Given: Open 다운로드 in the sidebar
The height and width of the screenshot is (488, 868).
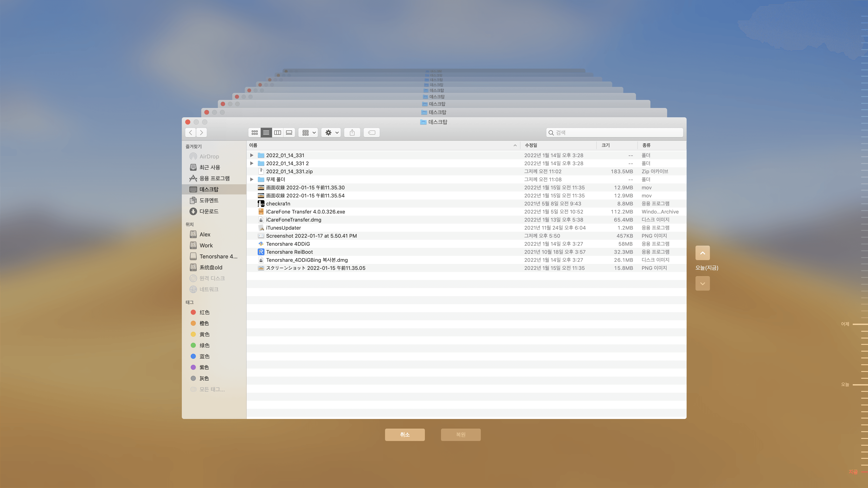Looking at the screenshot, I should coord(209,211).
